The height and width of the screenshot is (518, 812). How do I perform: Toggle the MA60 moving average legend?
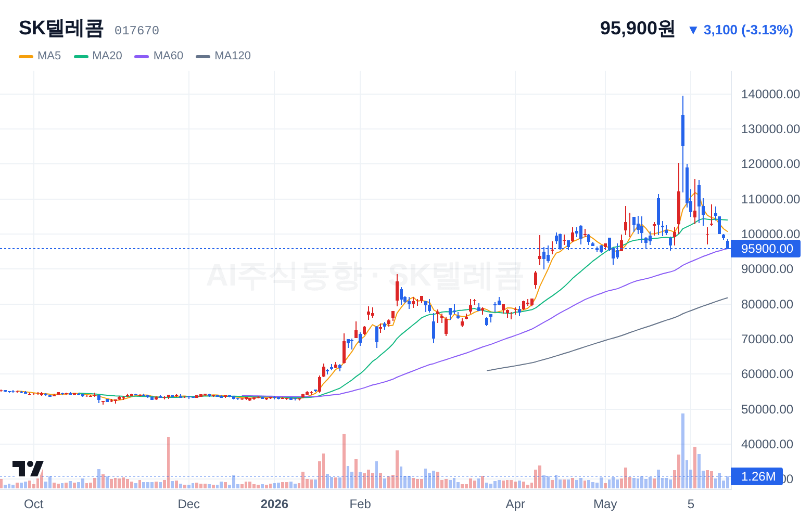[159, 56]
